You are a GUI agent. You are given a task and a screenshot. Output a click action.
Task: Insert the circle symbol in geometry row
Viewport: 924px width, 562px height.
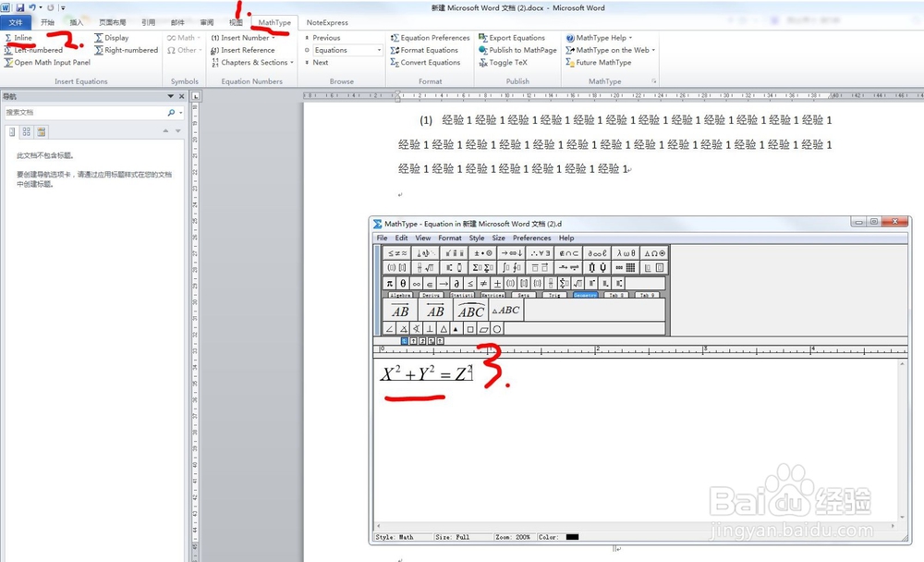tap(497, 329)
